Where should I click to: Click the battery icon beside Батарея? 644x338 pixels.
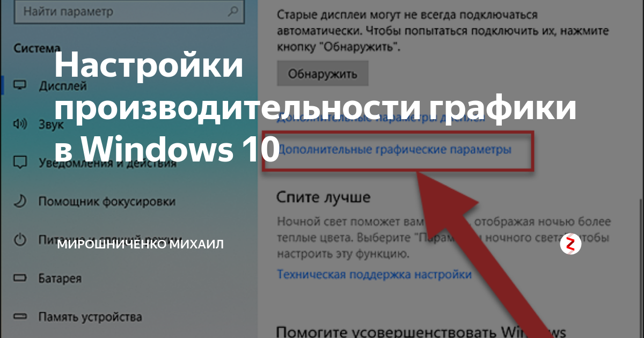20,278
